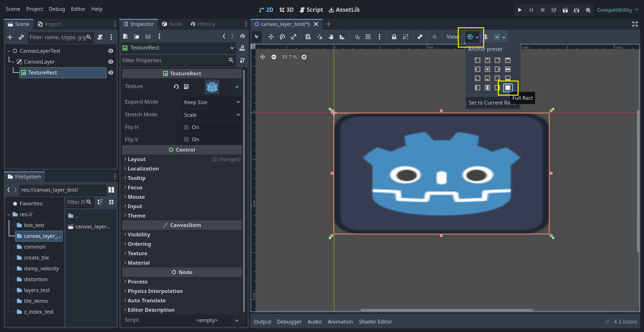Open the documentation for TextureRect

[x=242, y=48]
